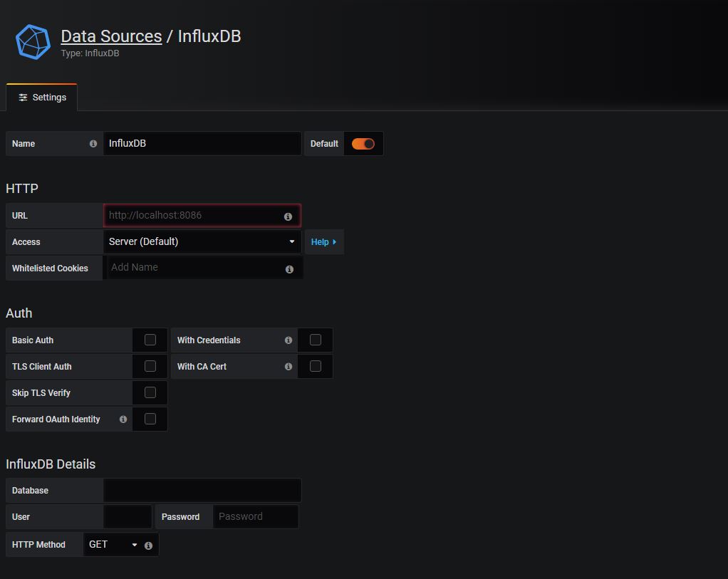Click the HTTP Method label

pyautogui.click(x=38, y=545)
